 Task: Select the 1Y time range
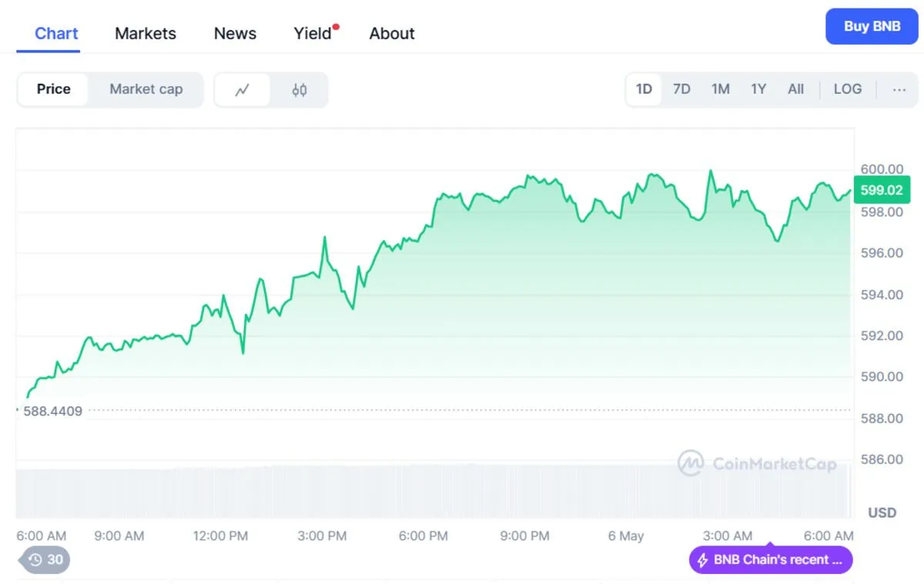(x=758, y=89)
